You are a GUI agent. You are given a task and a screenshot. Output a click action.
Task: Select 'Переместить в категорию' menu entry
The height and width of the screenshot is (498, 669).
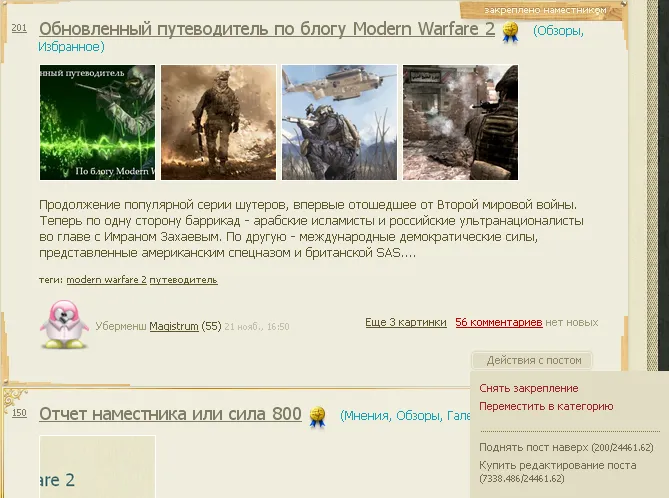[546, 406]
